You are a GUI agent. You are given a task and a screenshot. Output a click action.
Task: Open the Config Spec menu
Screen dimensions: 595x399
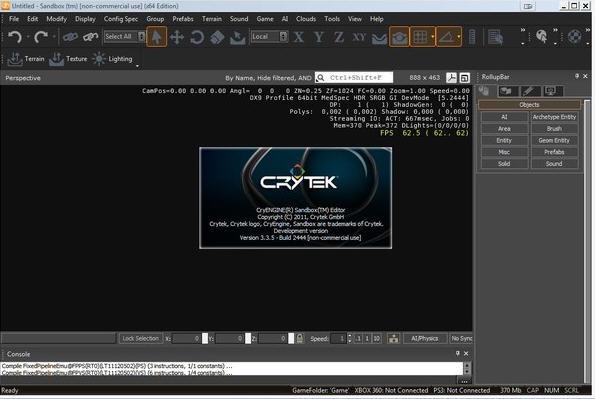coord(121,19)
